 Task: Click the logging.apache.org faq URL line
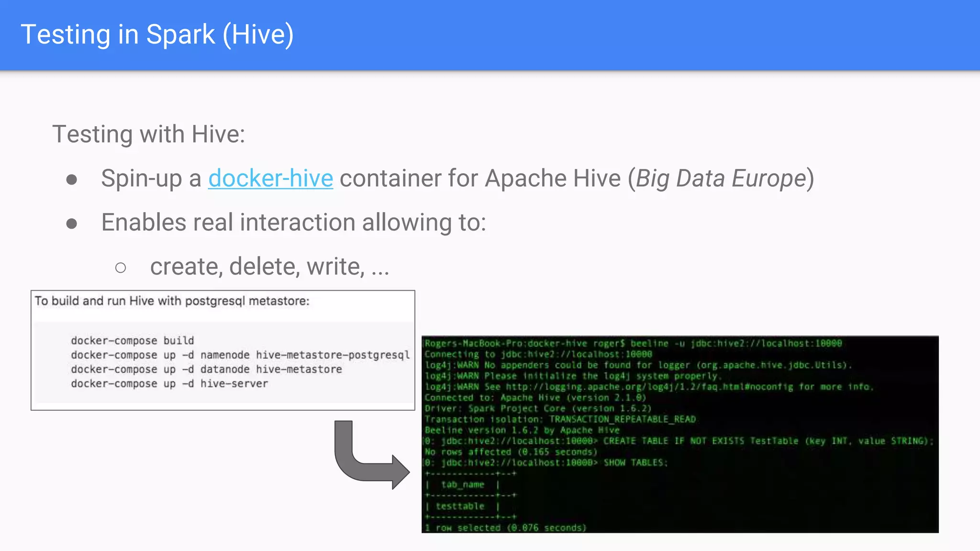(x=649, y=387)
